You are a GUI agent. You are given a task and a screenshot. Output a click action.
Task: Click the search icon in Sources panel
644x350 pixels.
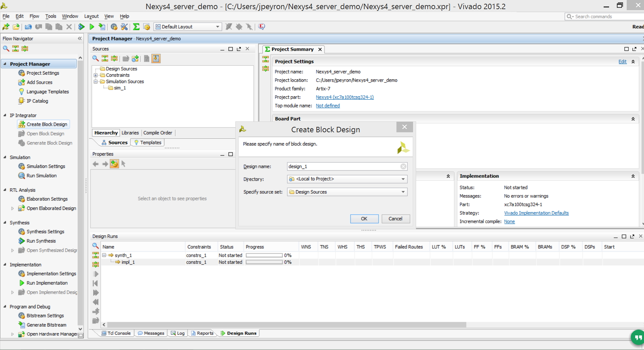[96, 59]
